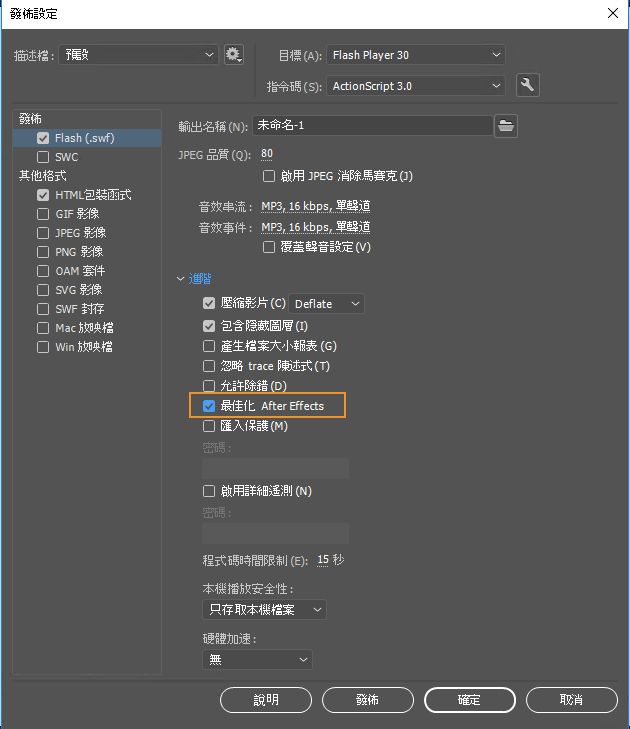
Task: Enable Mac 放映檔 checkbox
Action: tap(43, 328)
